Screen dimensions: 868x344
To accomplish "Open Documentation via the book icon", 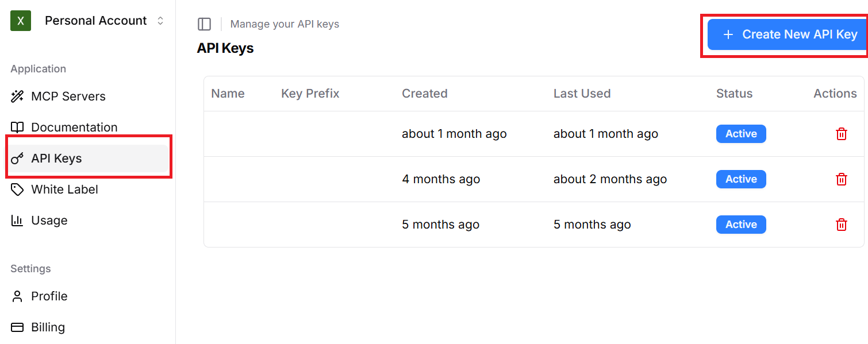I will (17, 127).
